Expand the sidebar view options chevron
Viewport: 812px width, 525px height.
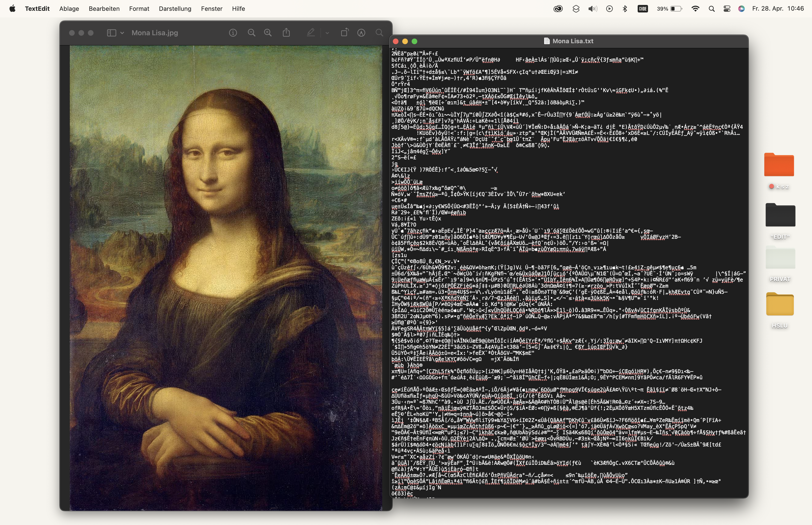122,33
